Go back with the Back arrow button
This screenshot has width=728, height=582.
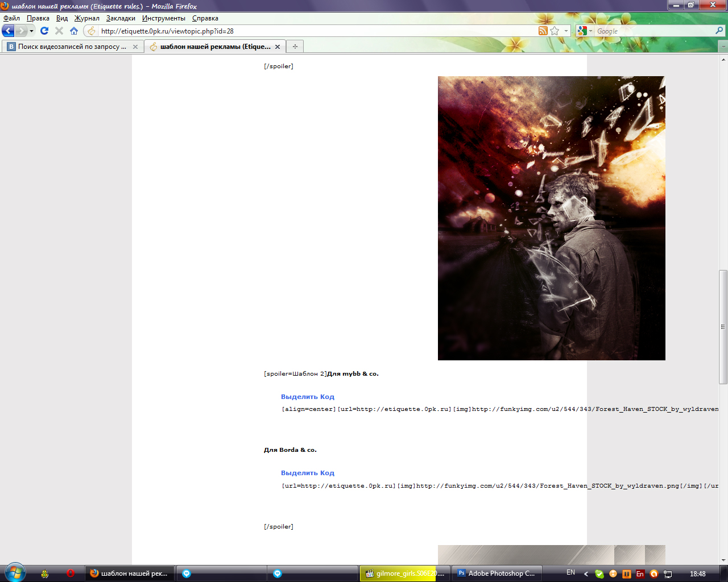[x=8, y=31]
